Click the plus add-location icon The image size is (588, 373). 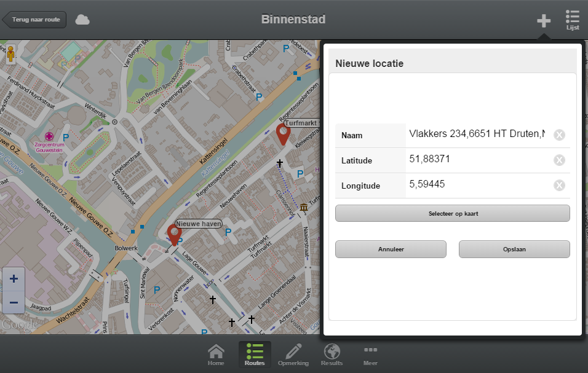point(543,21)
